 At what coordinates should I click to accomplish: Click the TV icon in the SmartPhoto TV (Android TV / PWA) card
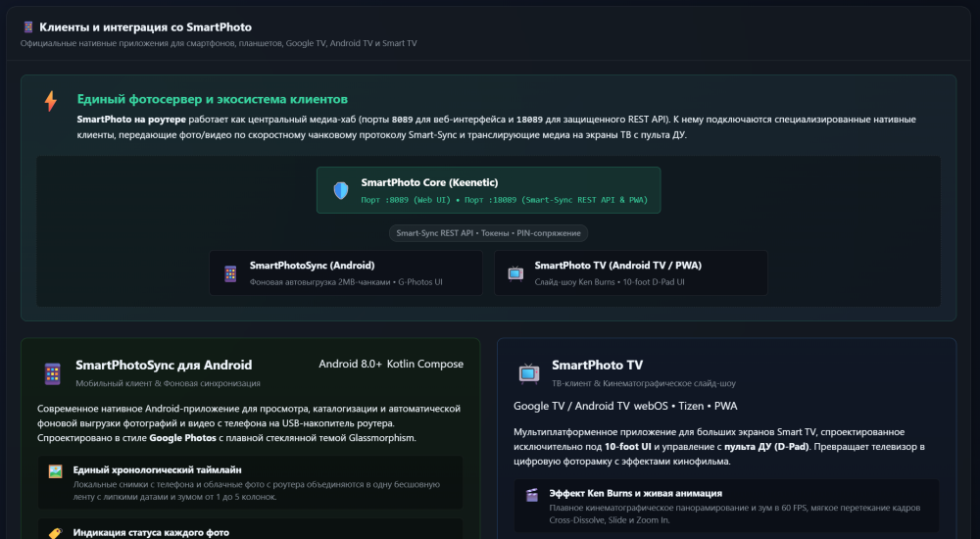[x=515, y=273]
